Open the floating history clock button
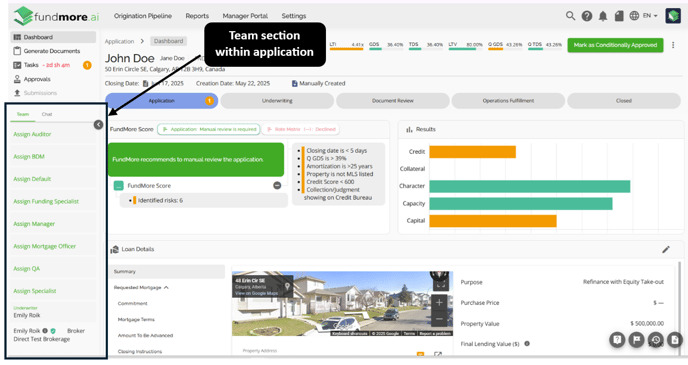The width and height of the screenshot is (688, 365). tap(656, 340)
